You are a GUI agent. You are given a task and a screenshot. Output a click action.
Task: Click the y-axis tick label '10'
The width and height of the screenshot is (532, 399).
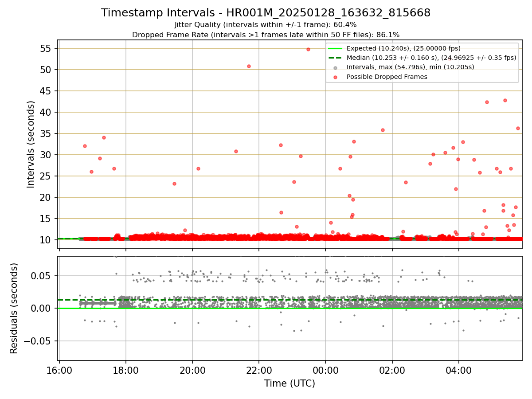46,240
